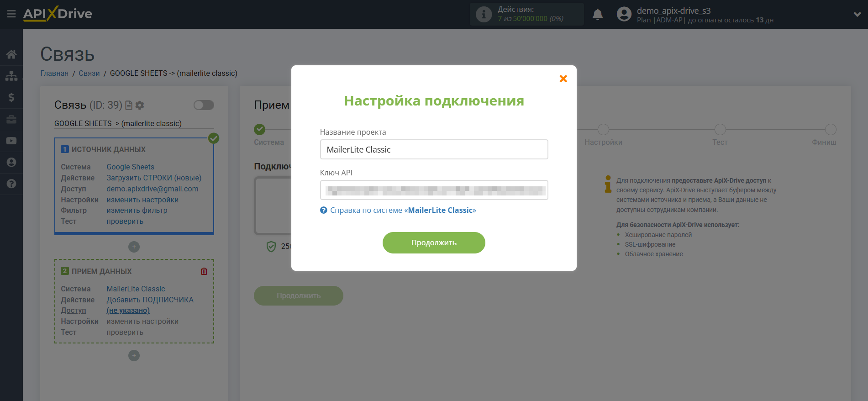
Task: Click (не указано) access link
Action: click(128, 310)
